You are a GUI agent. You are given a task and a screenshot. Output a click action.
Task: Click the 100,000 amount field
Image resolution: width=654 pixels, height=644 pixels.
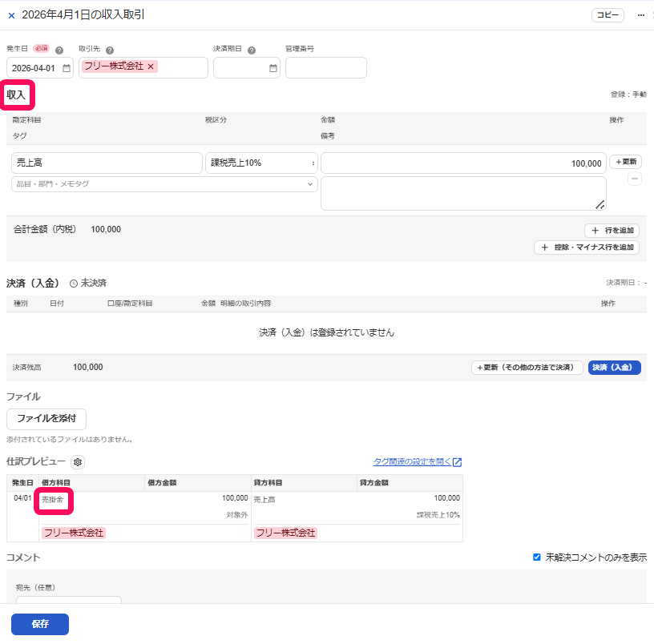pyautogui.click(x=463, y=163)
